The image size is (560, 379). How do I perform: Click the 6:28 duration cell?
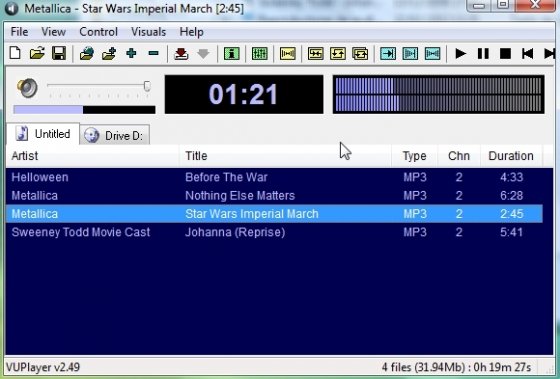click(x=511, y=195)
